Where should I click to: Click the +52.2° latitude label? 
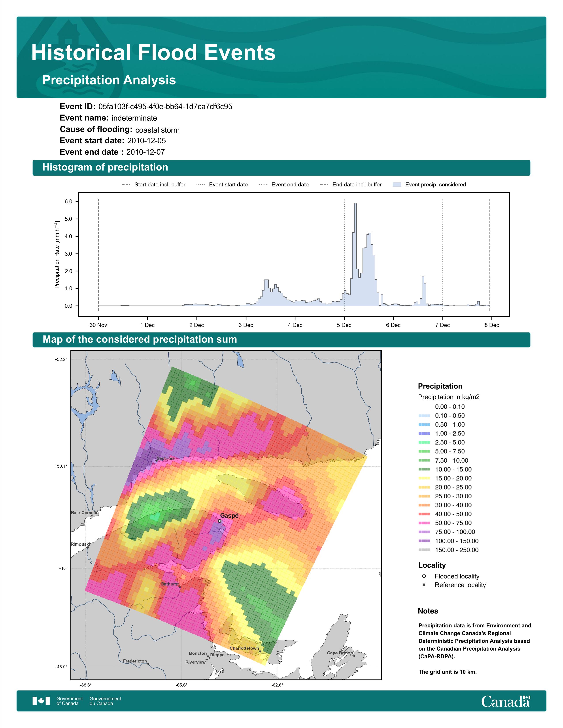[x=61, y=359]
